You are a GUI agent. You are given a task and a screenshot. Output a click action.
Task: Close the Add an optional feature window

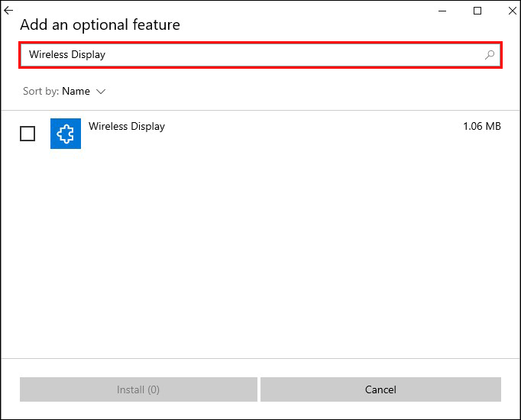pos(512,11)
